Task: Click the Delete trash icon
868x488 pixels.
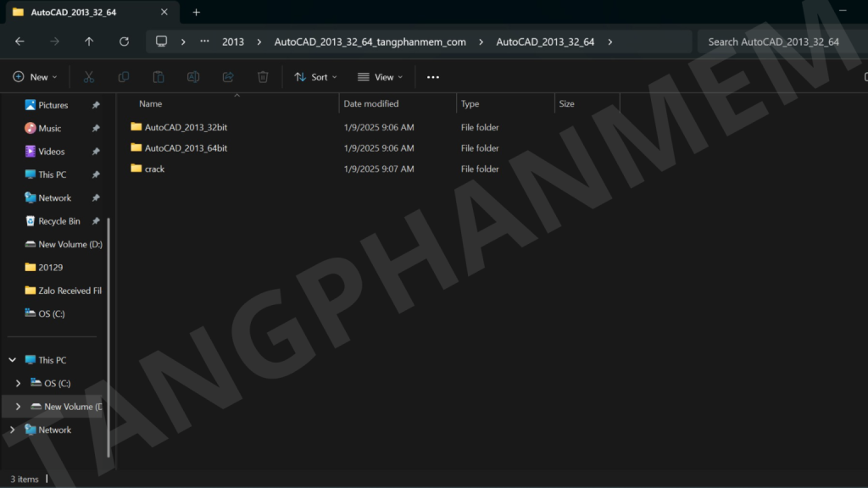Action: click(263, 77)
